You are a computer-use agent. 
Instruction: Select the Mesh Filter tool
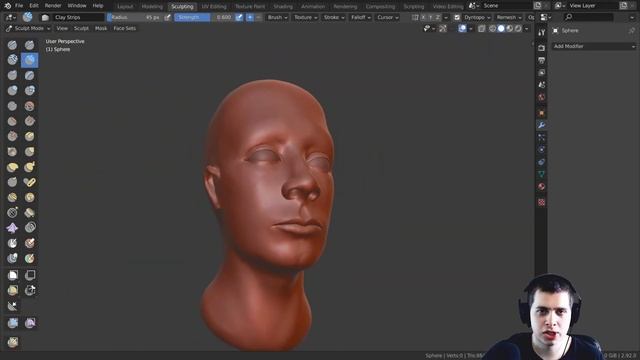click(12, 323)
